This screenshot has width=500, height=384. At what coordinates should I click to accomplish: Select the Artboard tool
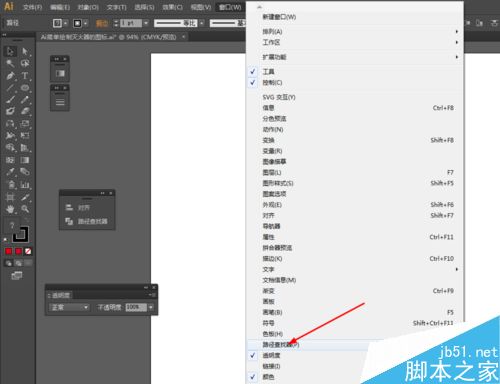click(x=10, y=197)
